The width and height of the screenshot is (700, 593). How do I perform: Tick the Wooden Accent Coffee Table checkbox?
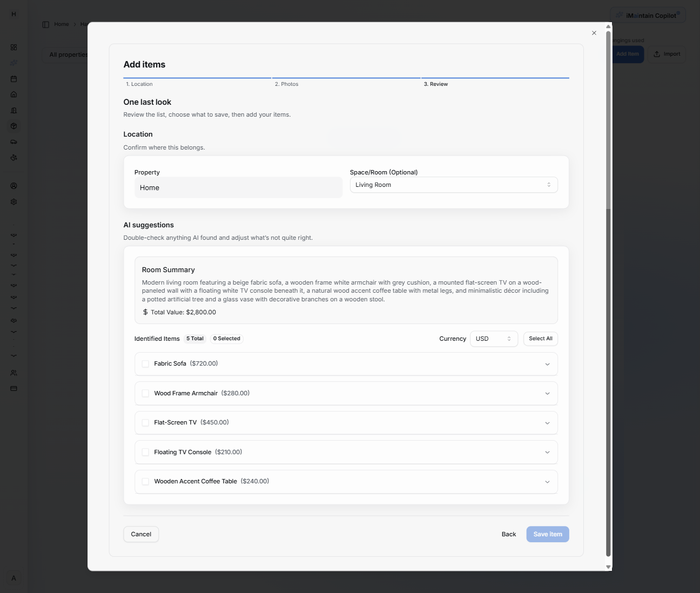pos(145,481)
